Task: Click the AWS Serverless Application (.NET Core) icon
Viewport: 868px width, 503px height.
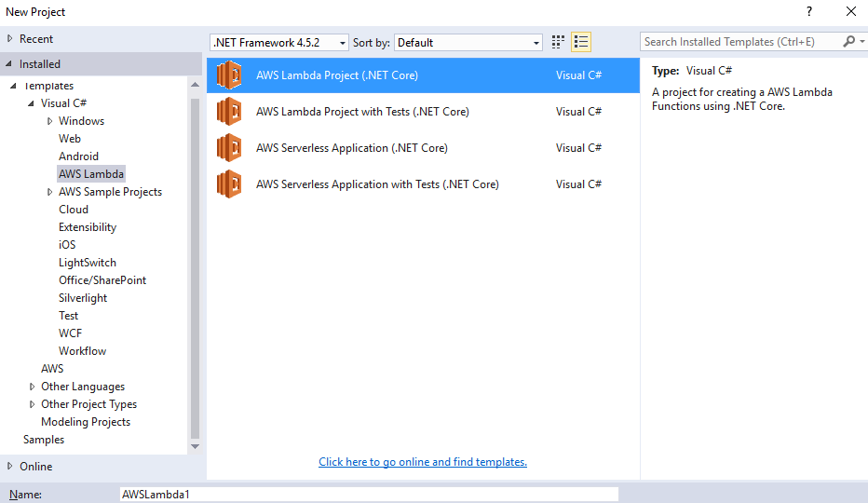Action: click(x=229, y=148)
